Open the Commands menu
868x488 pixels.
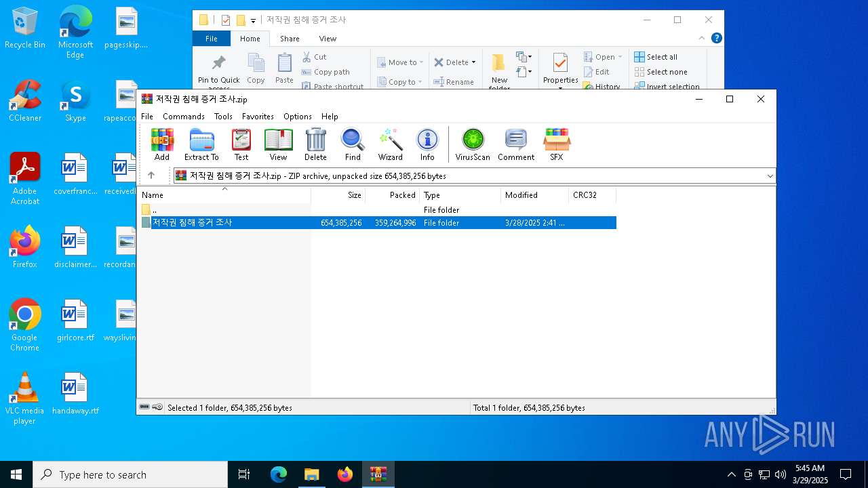(184, 117)
